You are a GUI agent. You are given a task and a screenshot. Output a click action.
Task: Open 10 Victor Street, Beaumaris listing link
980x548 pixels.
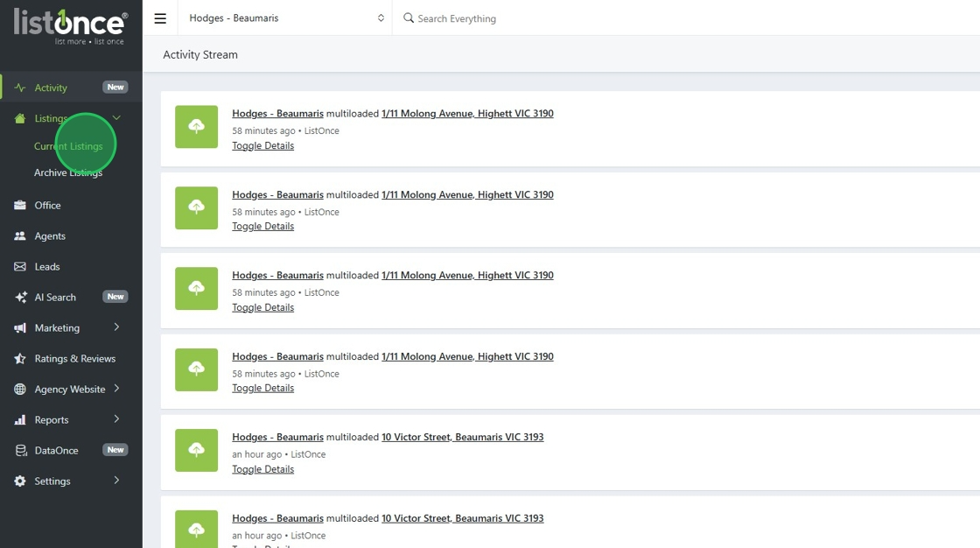coord(462,437)
